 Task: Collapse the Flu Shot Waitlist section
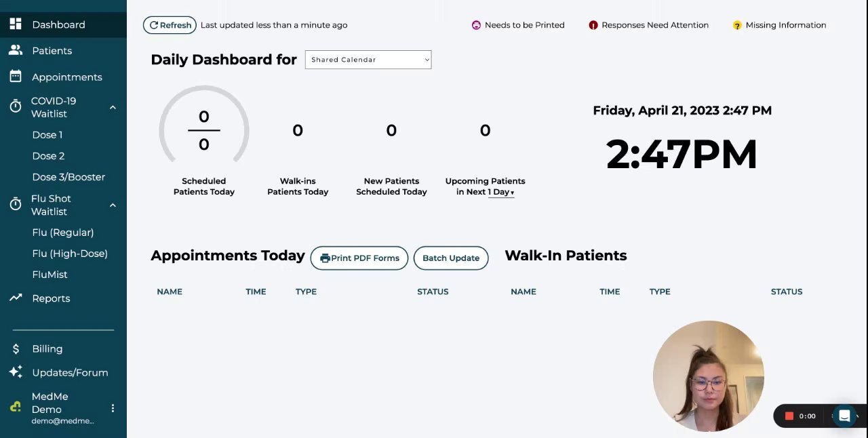click(x=113, y=205)
